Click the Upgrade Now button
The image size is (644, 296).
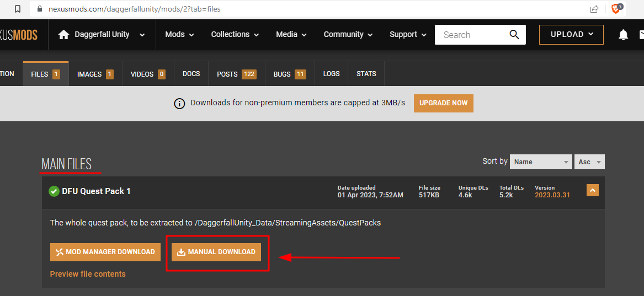pos(444,103)
